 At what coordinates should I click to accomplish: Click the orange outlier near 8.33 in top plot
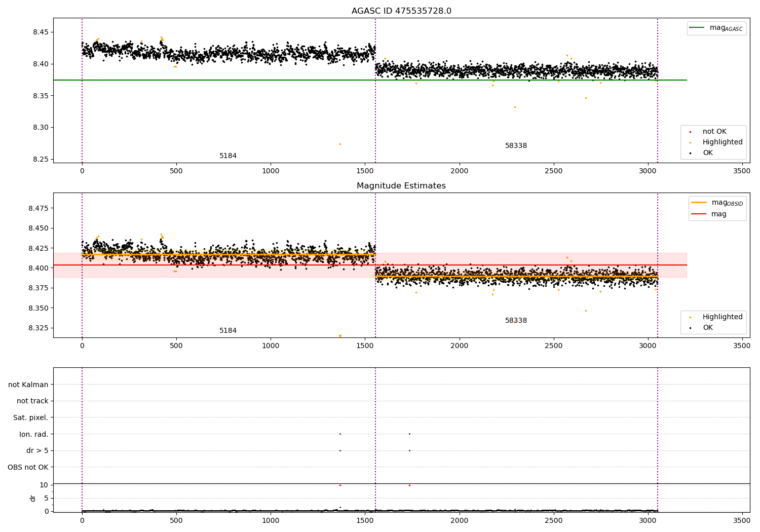coord(515,107)
